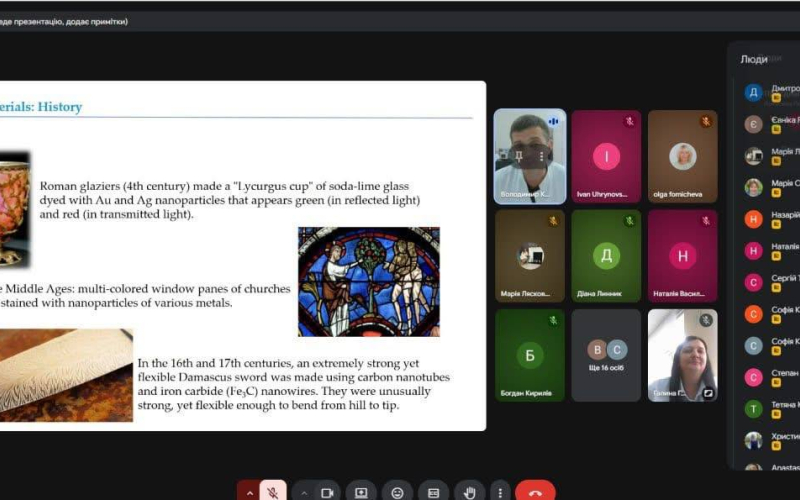The height and width of the screenshot is (500, 800).
Task: Click the yellow badge under Степан's name
Action: click(776, 383)
